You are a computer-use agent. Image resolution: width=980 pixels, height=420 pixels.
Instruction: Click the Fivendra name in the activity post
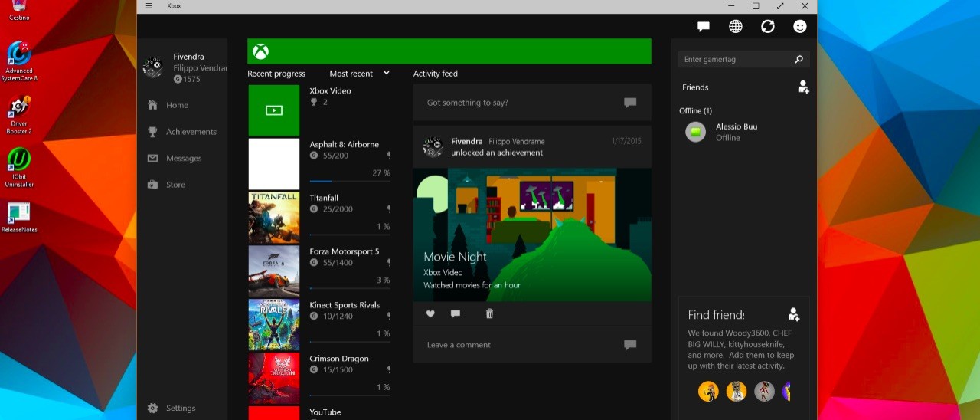(x=467, y=142)
